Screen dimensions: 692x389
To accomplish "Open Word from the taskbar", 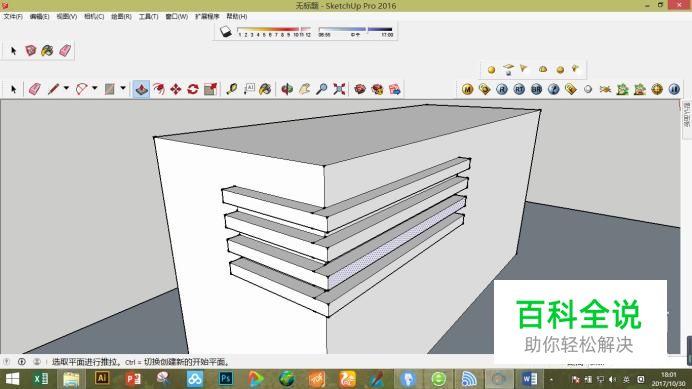I will tap(530, 379).
